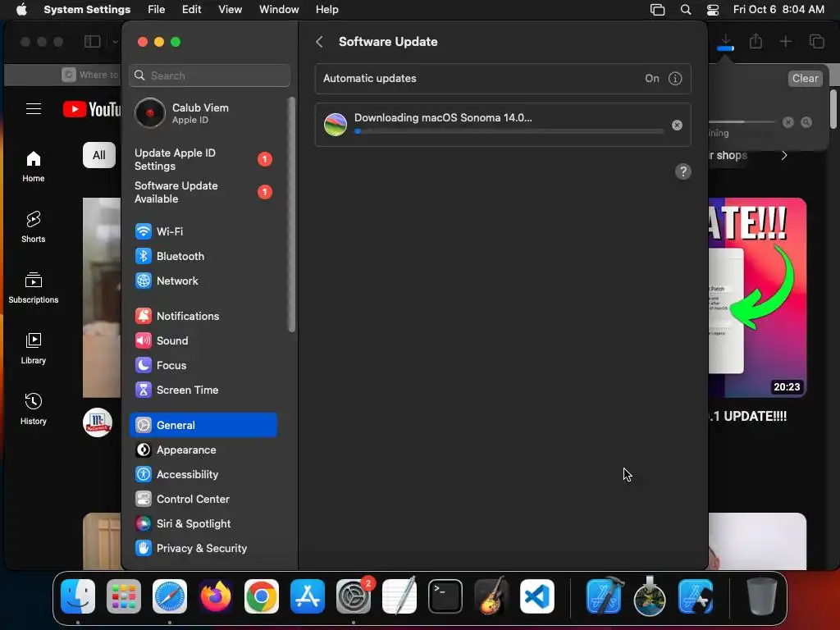The width and height of the screenshot is (840, 630).
Task: Select Network in the sidebar
Action: coord(203,281)
